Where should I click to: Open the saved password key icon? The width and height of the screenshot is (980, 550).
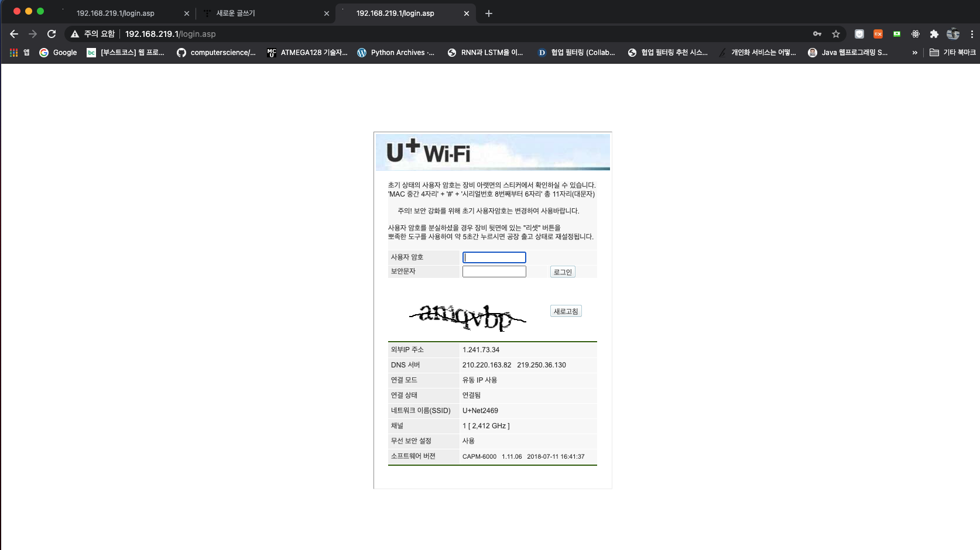[817, 34]
